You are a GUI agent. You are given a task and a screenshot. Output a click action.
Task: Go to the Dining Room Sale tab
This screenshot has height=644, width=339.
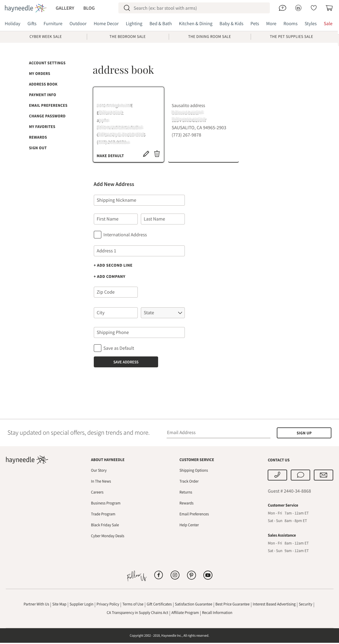click(x=209, y=36)
